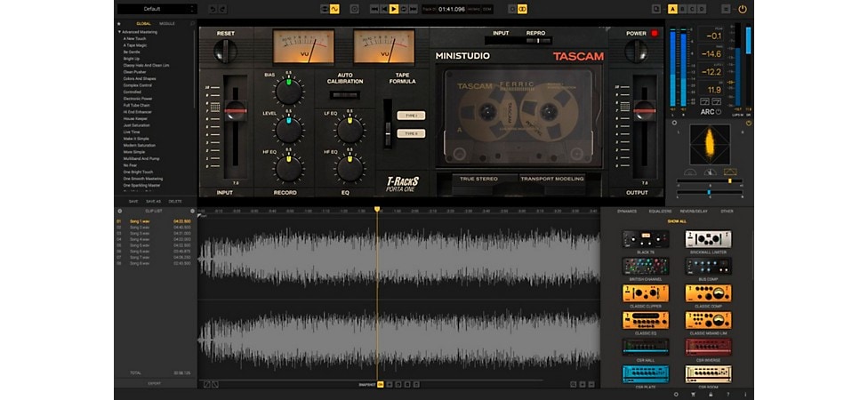
Task: Click SHOW ALL in the module browser
Action: (677, 221)
